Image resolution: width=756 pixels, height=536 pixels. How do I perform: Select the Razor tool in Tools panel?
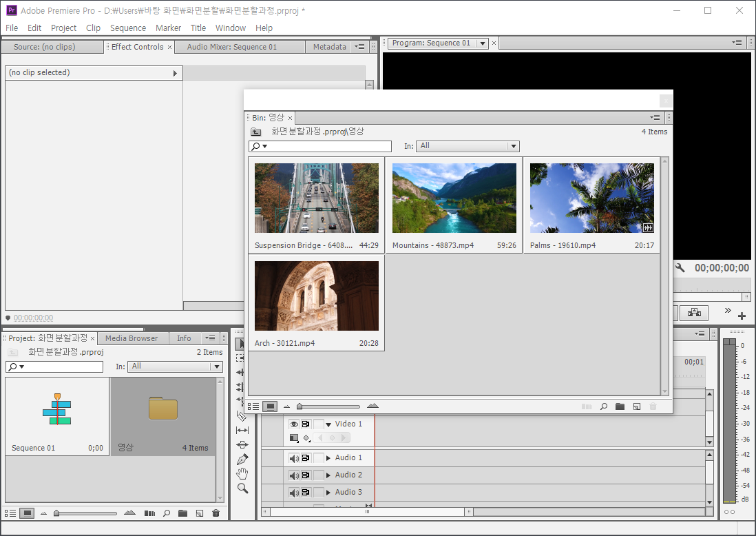point(242,415)
